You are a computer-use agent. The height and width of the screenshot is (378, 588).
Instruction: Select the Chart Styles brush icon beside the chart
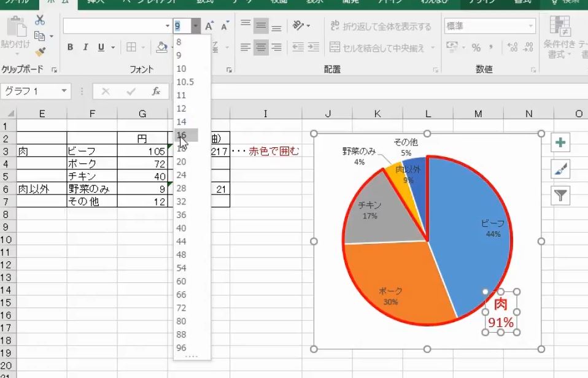tap(560, 167)
